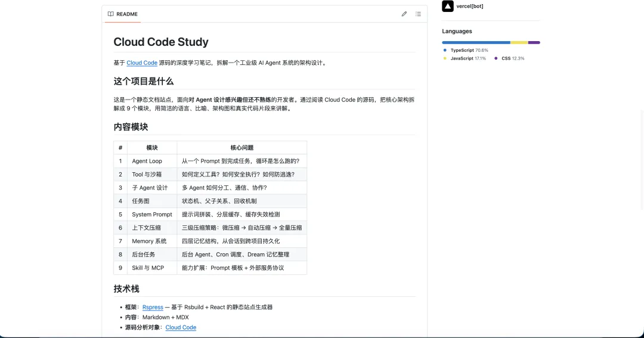This screenshot has width=644, height=338.
Task: Click the Agent Loop table cell
Action: (152, 161)
